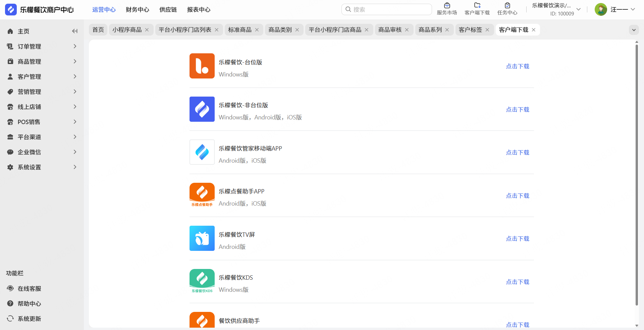Open 在线客服 from the function bar
This screenshot has height=330, width=644.
tap(24, 288)
